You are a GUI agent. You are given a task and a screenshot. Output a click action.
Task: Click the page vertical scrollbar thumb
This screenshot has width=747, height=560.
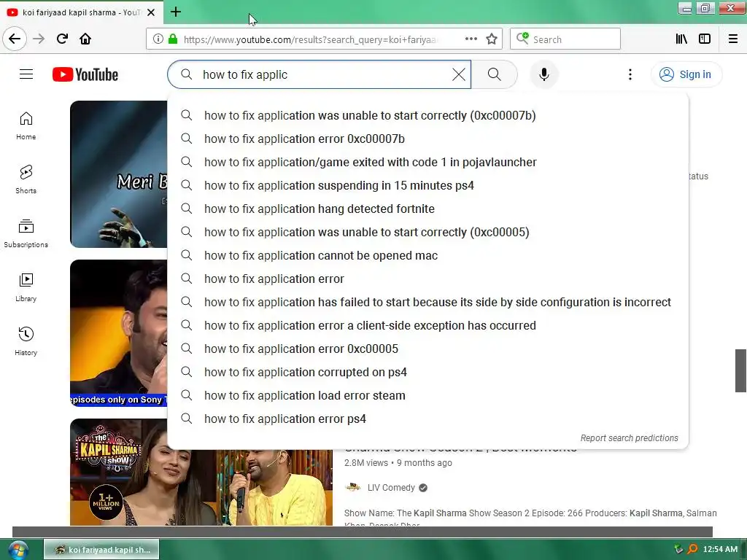(740, 370)
